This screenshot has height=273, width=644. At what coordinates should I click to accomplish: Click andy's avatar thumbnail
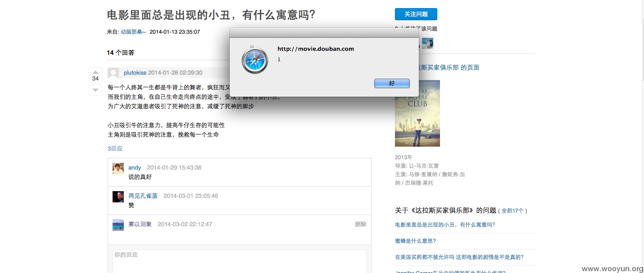[x=118, y=168]
